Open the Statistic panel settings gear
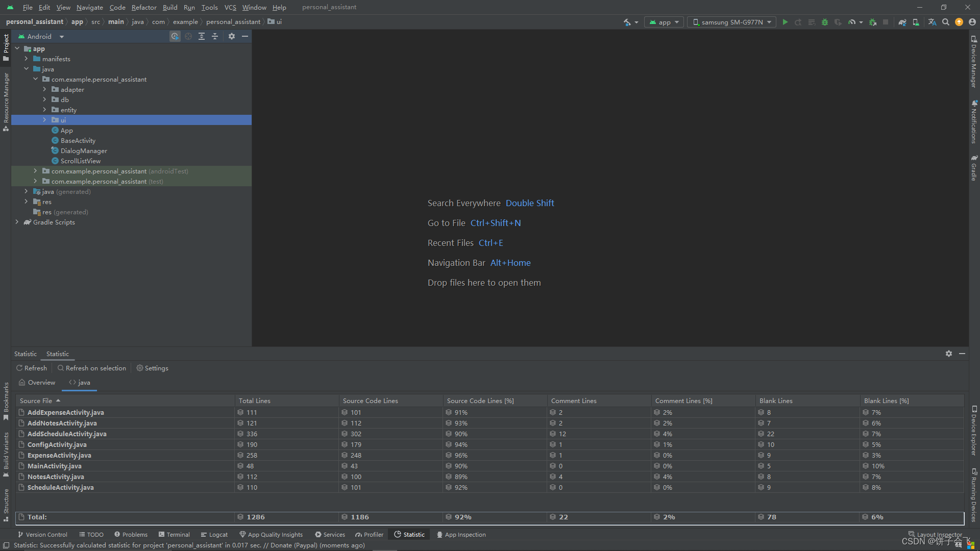Image resolution: width=980 pixels, height=551 pixels. pyautogui.click(x=949, y=354)
